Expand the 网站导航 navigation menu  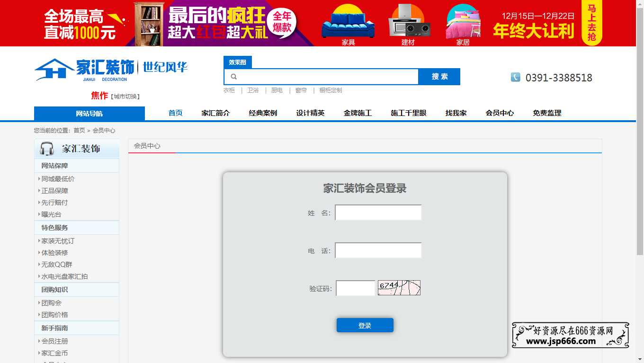[89, 114]
